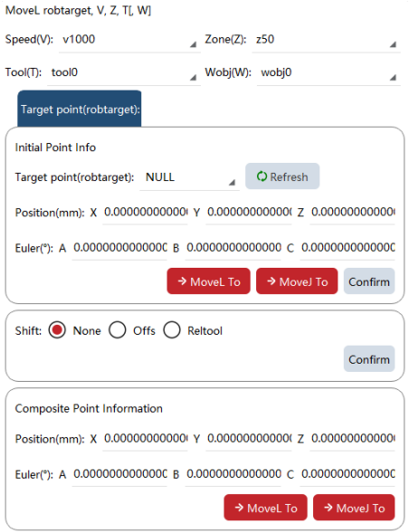Click the Initial Point X position field
Screen dimensions: 409x532
click(x=145, y=213)
